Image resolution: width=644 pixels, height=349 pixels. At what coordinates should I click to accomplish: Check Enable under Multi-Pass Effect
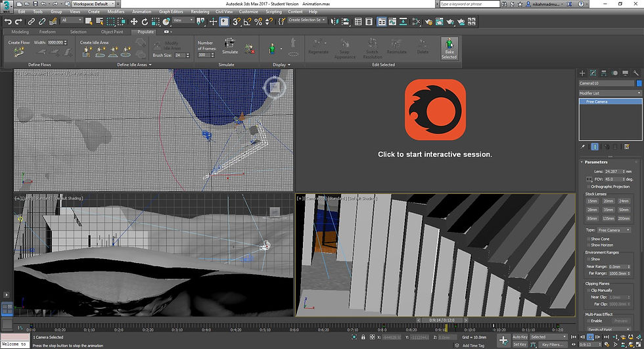coord(589,321)
